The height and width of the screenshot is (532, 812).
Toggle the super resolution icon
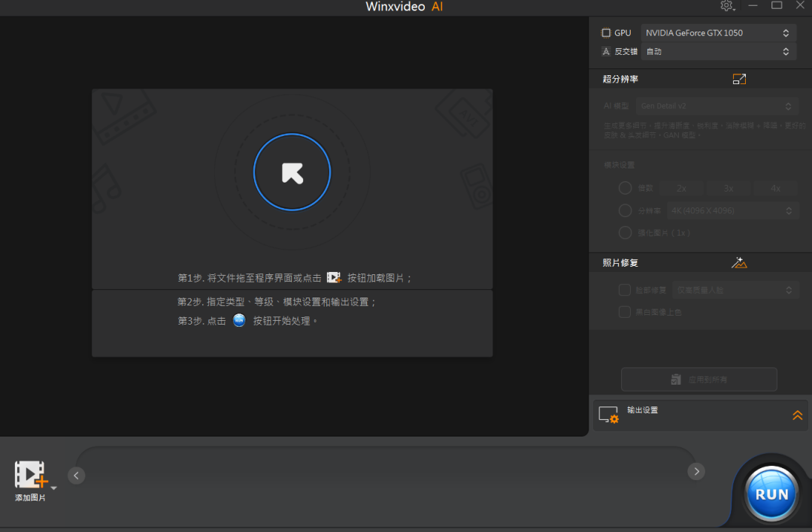pos(739,79)
